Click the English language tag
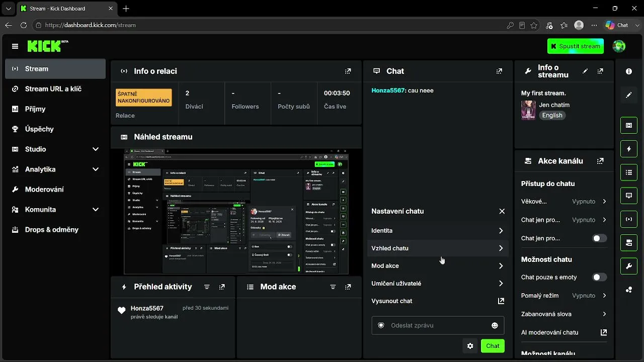Screen dimensions: 644x362 tap(552, 115)
